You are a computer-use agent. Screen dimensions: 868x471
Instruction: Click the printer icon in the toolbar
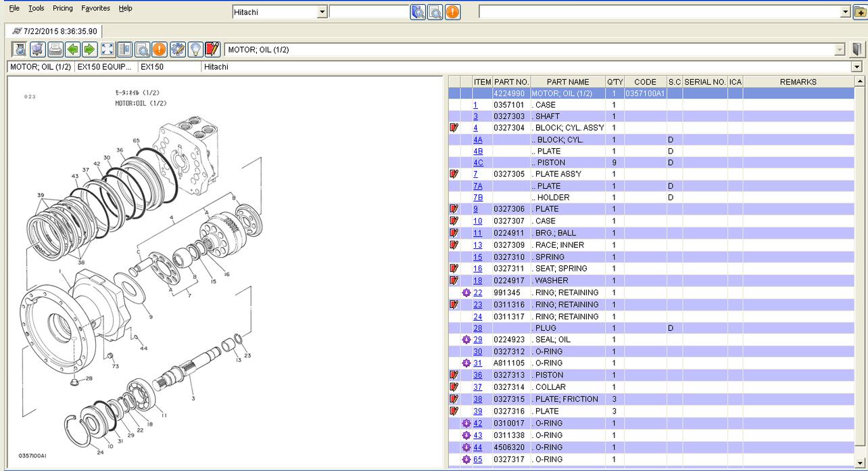point(55,49)
